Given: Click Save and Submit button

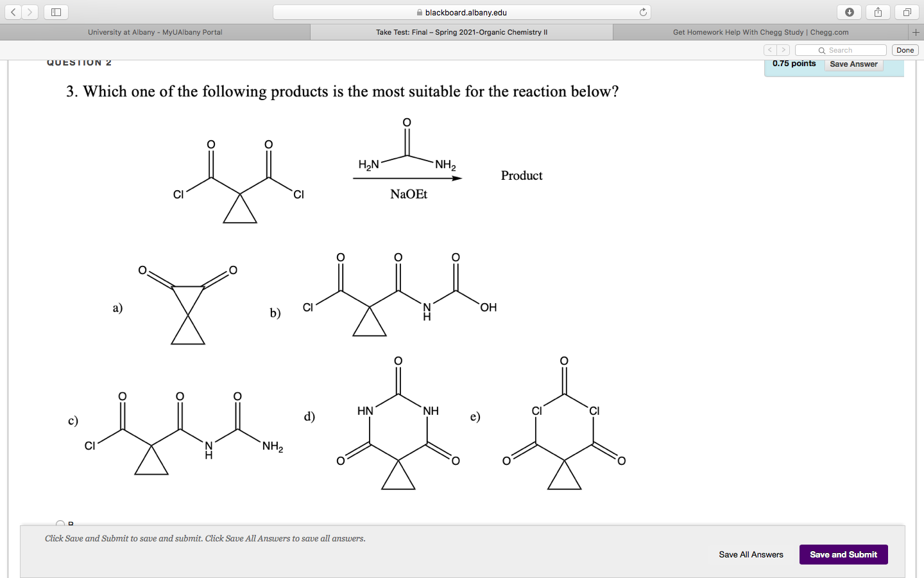Looking at the screenshot, I should [x=843, y=555].
